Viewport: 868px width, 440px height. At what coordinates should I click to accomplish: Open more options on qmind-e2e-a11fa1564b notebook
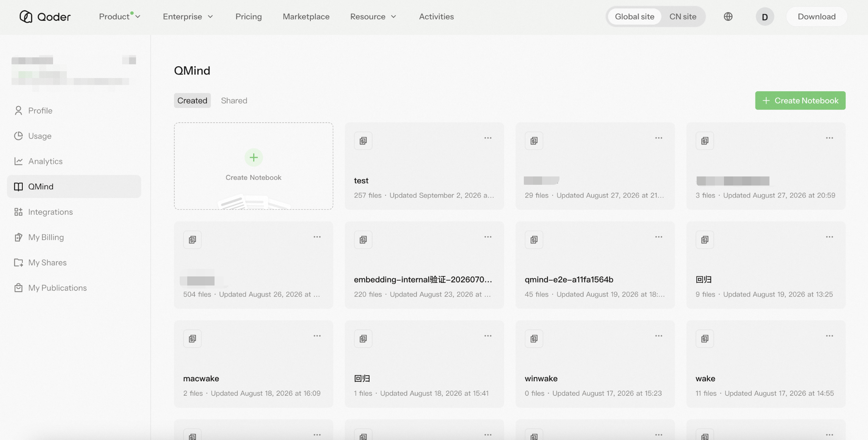659,237
